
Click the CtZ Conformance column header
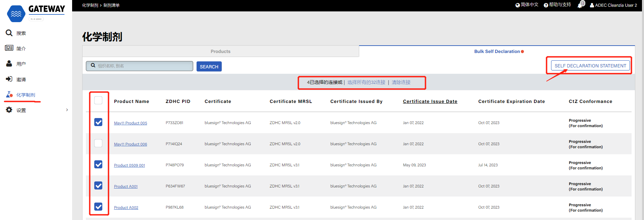(x=590, y=101)
